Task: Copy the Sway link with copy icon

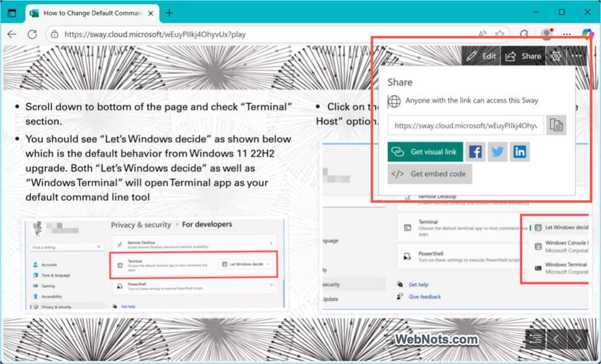Action: click(556, 125)
